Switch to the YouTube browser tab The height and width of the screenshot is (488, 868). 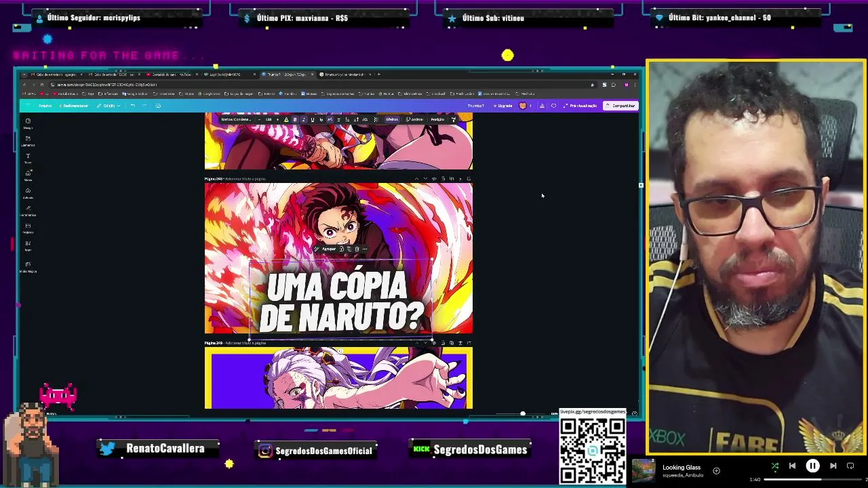coord(172,74)
